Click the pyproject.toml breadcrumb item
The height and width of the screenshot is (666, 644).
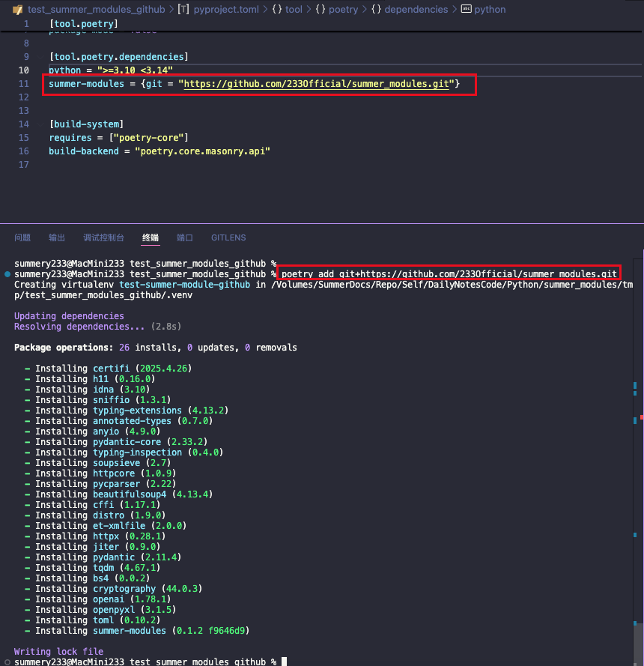point(226,9)
